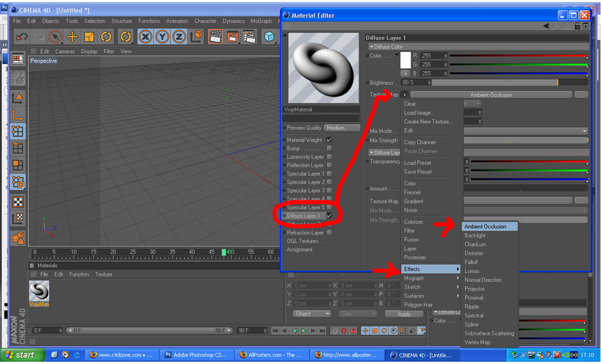The width and height of the screenshot is (601, 364).
Task: Click the orange spheres icon in left palette
Action: (18, 238)
